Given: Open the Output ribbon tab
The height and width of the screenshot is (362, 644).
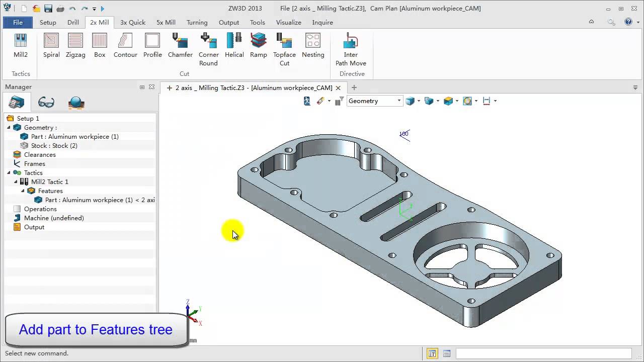Looking at the screenshot, I should click(x=229, y=23).
